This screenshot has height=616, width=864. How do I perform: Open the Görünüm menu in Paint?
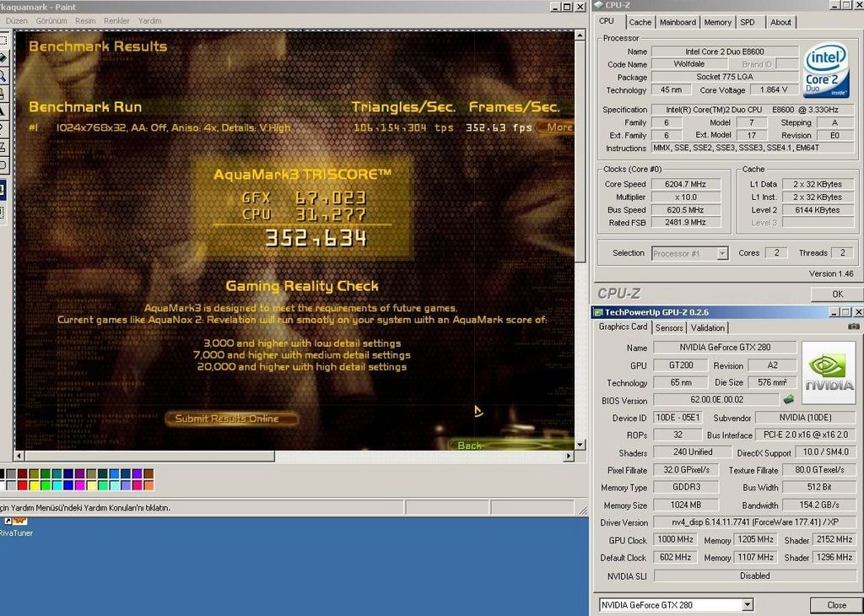51,21
